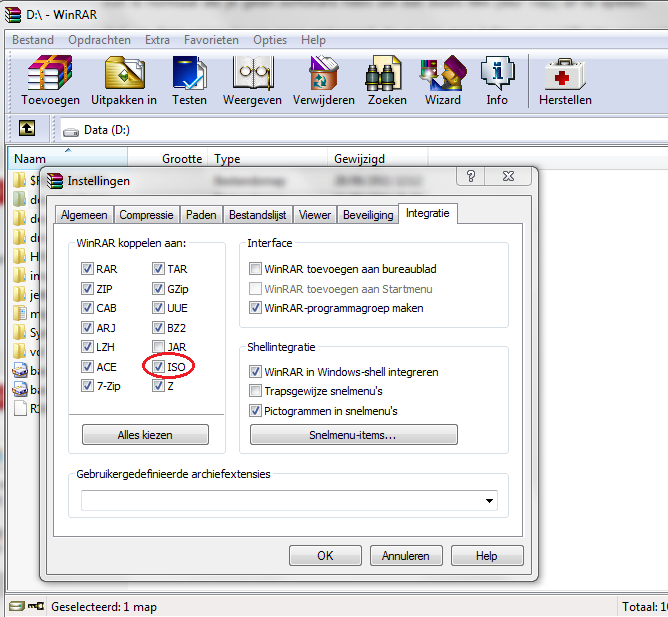Toggle WinRAR in Windows-shell integreren
668x617 pixels.
tap(255, 372)
